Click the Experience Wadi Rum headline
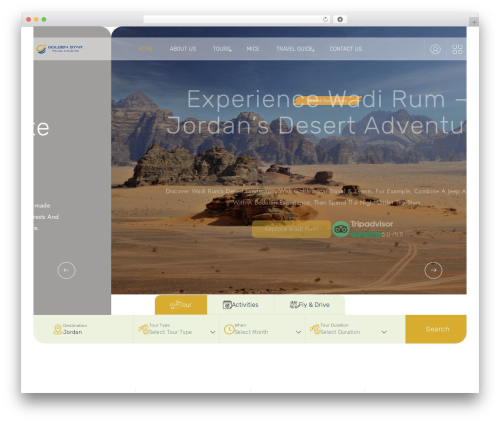The image size is (500, 423). [316, 112]
